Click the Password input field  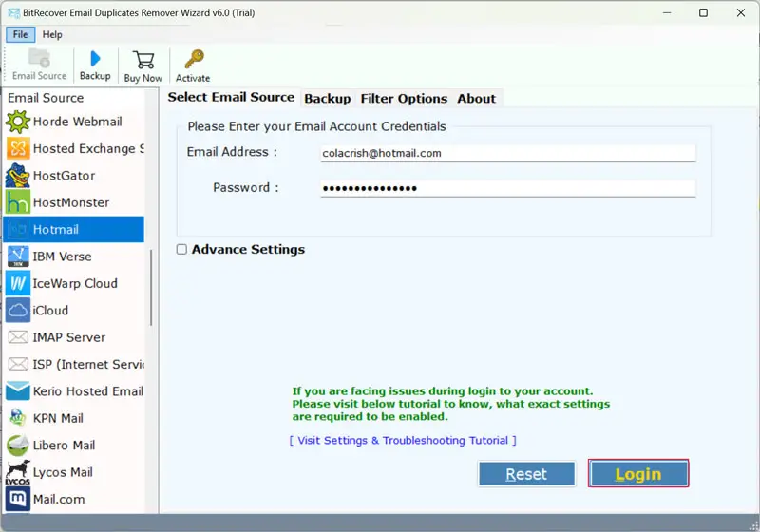tap(508, 188)
